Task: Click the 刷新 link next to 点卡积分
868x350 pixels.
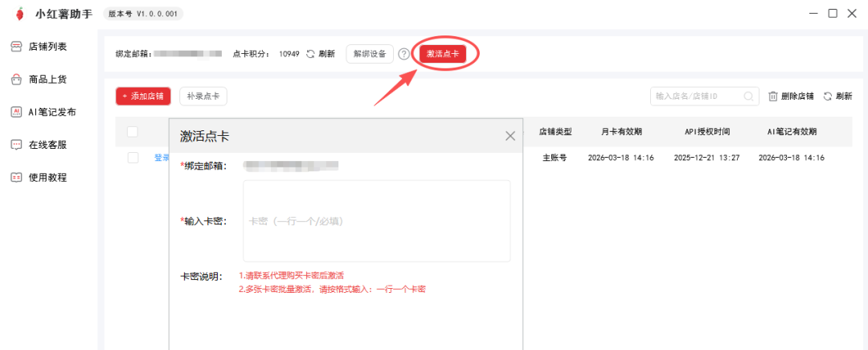Action: [321, 54]
